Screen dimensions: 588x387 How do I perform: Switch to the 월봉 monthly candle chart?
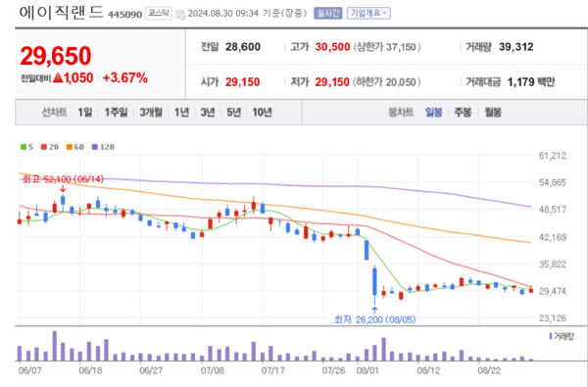click(493, 112)
